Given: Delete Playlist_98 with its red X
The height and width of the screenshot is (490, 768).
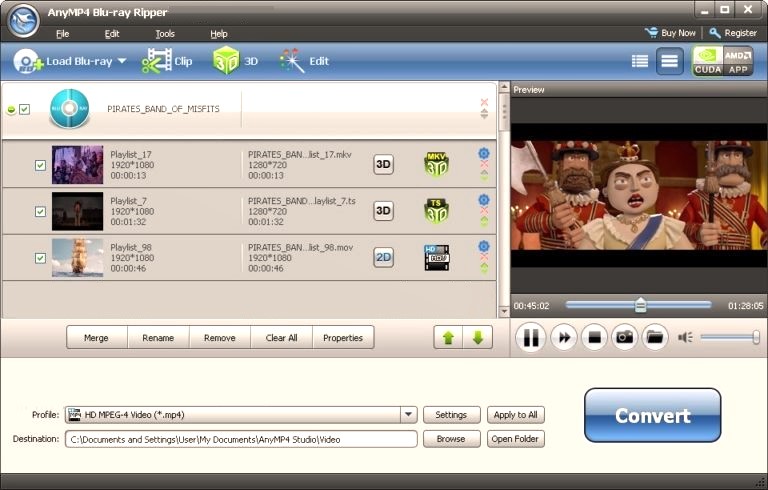Looking at the screenshot, I should click(484, 257).
